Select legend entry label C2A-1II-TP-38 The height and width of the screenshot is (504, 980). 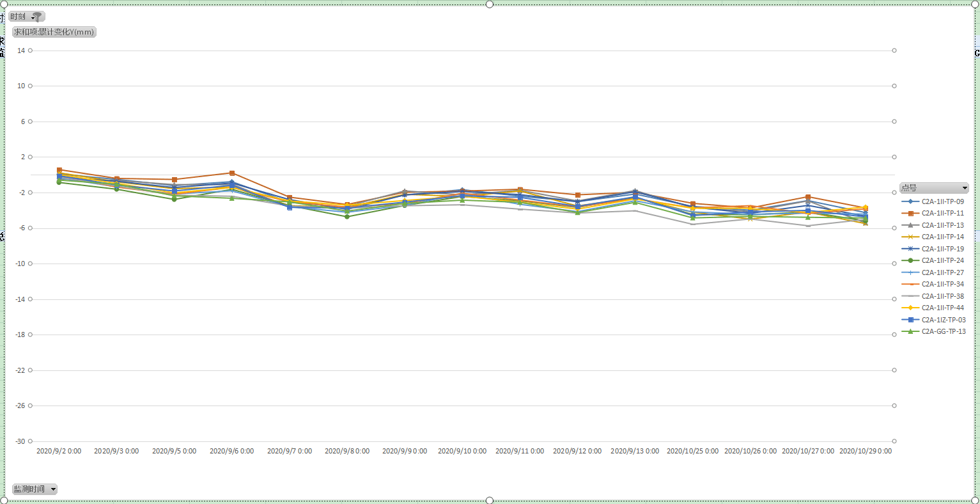pos(942,296)
